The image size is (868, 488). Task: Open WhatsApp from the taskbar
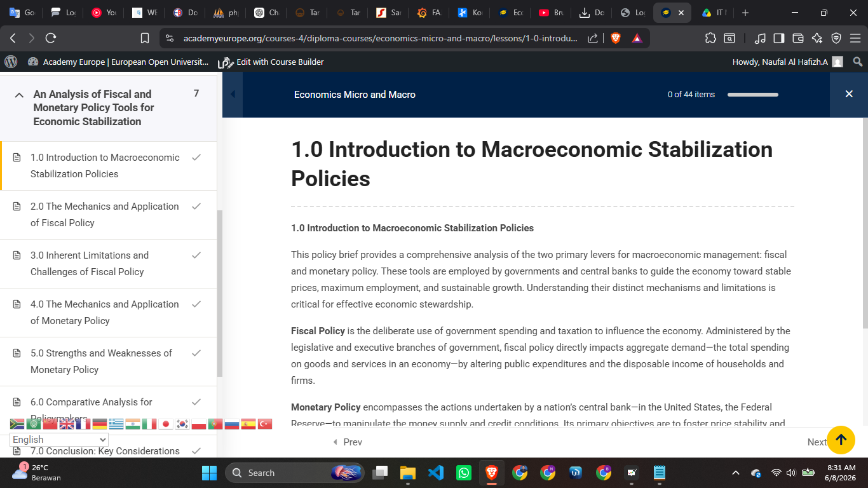pos(464,473)
